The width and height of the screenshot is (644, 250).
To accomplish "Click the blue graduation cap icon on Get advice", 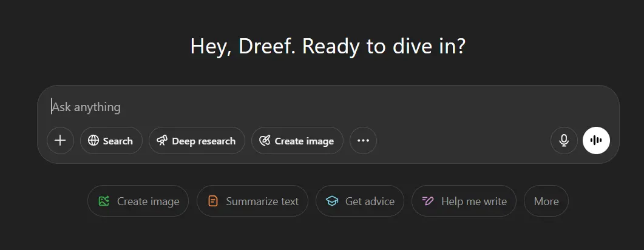I will pyautogui.click(x=332, y=201).
